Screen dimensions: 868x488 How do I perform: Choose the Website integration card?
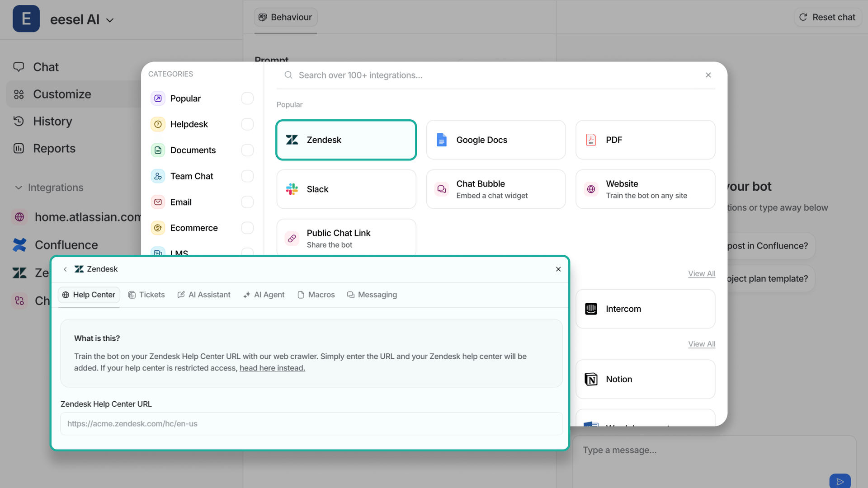click(x=646, y=189)
